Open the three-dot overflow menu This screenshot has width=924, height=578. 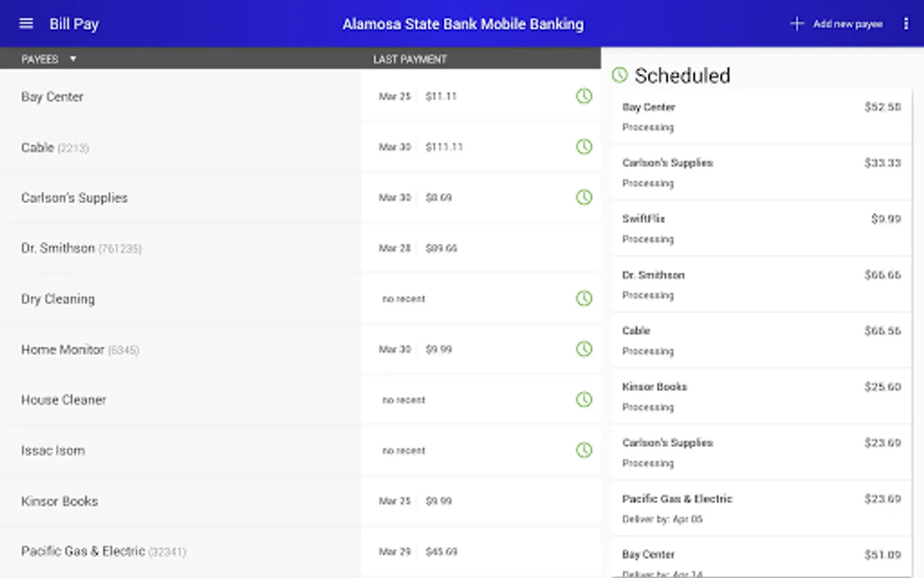point(906,24)
